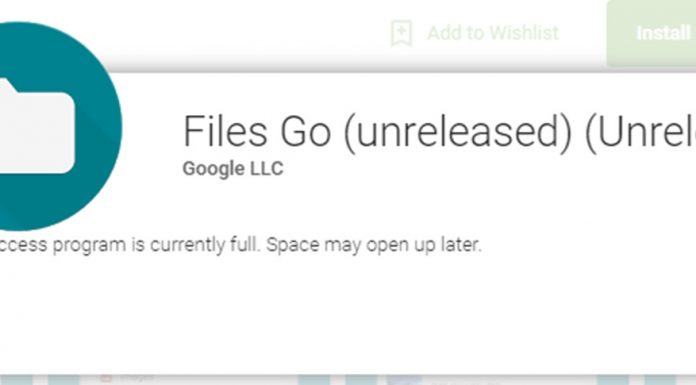696x385 pixels.
Task: Click the word "program" in status message
Action: point(89,246)
